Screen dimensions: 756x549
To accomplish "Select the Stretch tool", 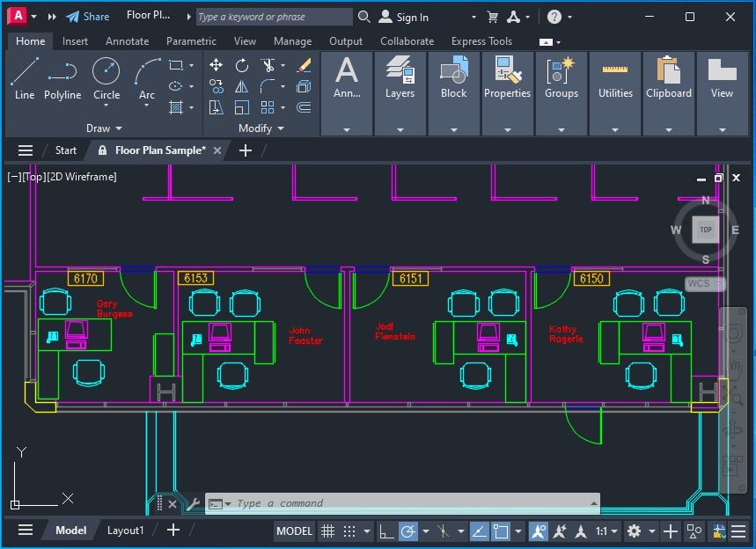I will click(216, 107).
